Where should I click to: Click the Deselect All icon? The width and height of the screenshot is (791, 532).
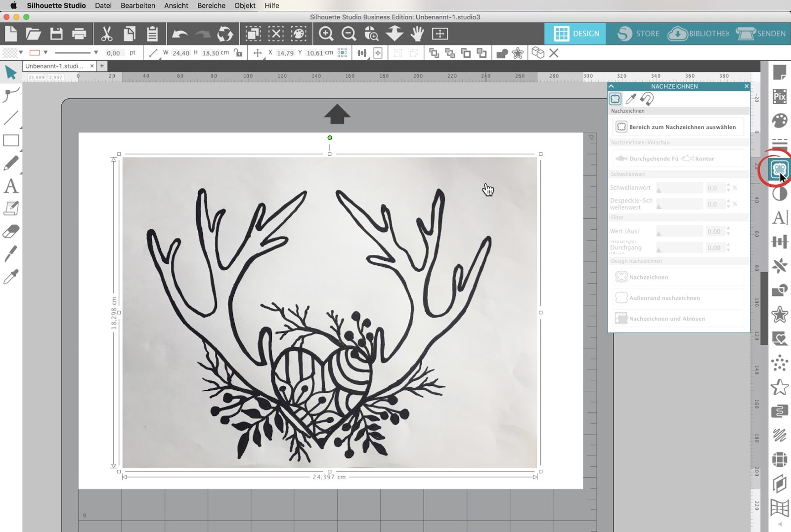(276, 34)
